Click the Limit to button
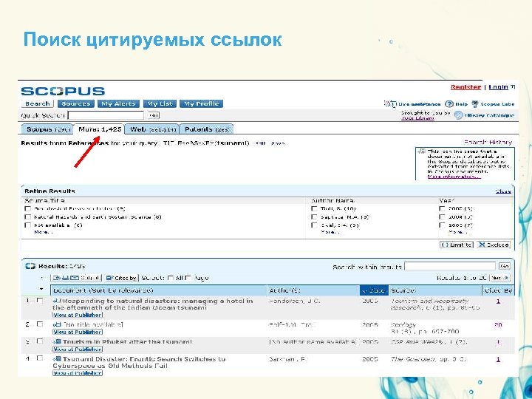Screen dimensions: 532x399 point(457,245)
